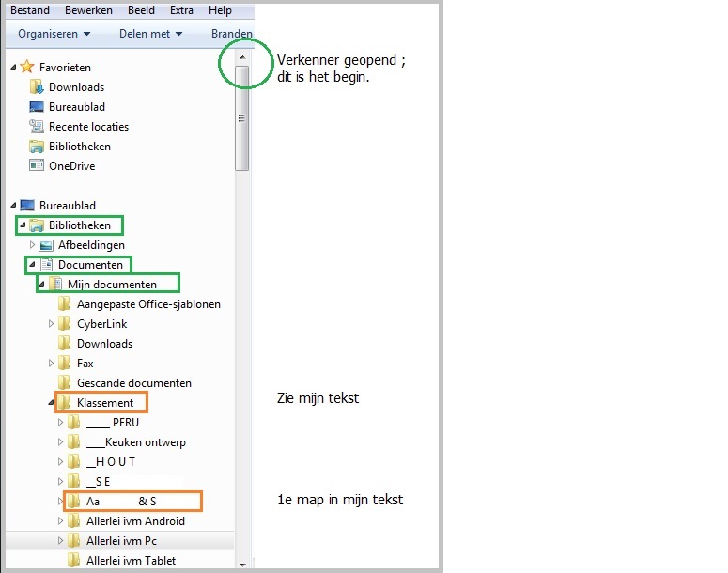Open the Organiseren dropdown
This screenshot has width=728, height=573.
54,34
